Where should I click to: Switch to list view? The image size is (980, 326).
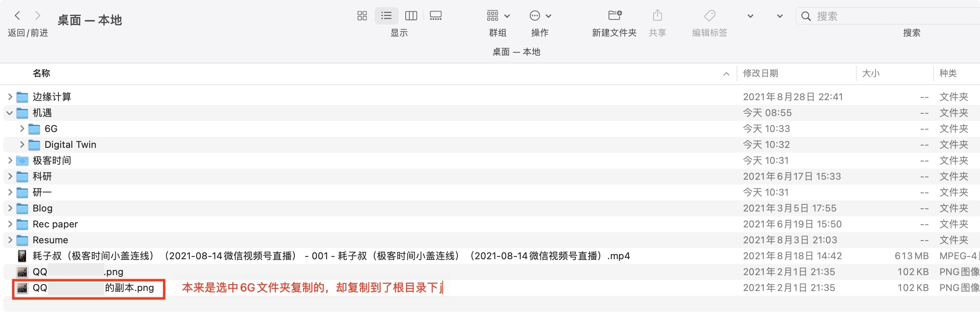tap(386, 16)
